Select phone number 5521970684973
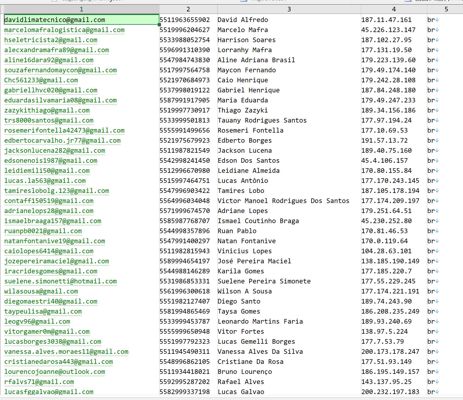 pos(185,80)
